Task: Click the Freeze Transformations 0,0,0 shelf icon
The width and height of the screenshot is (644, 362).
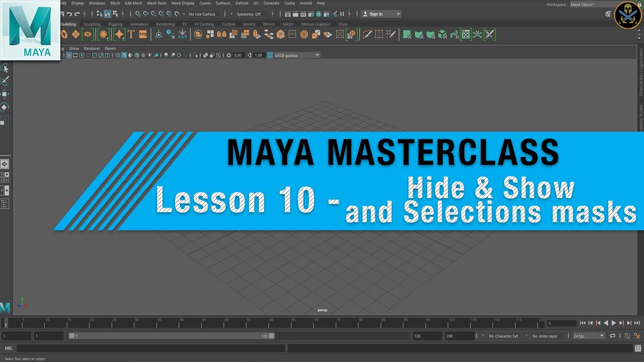Action: coord(182,34)
